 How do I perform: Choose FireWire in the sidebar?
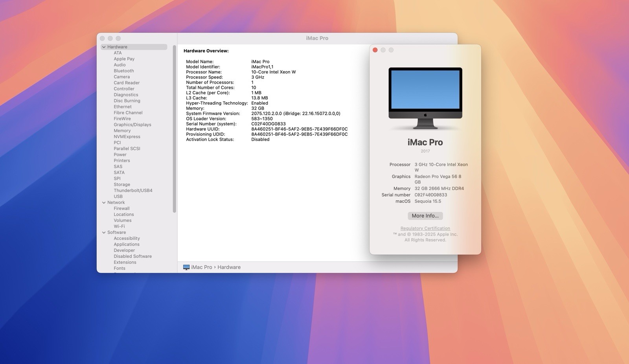(122, 119)
